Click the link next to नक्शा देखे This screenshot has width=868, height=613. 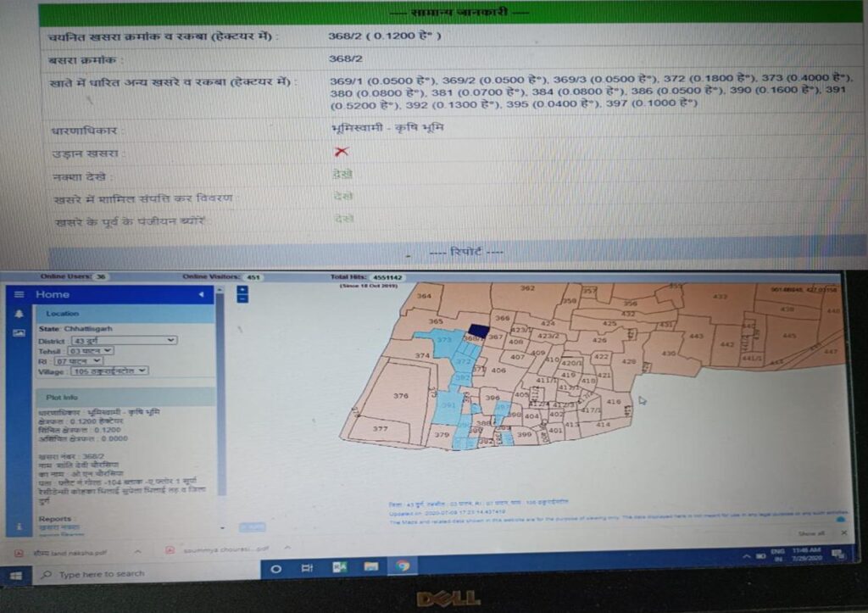click(x=342, y=174)
